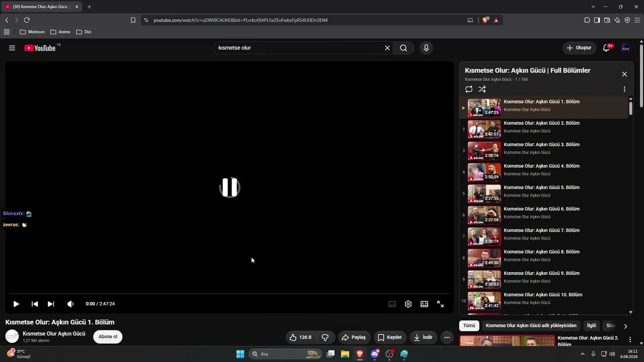Show more filter chips with the arrow
644x362 pixels.
pos(625,326)
